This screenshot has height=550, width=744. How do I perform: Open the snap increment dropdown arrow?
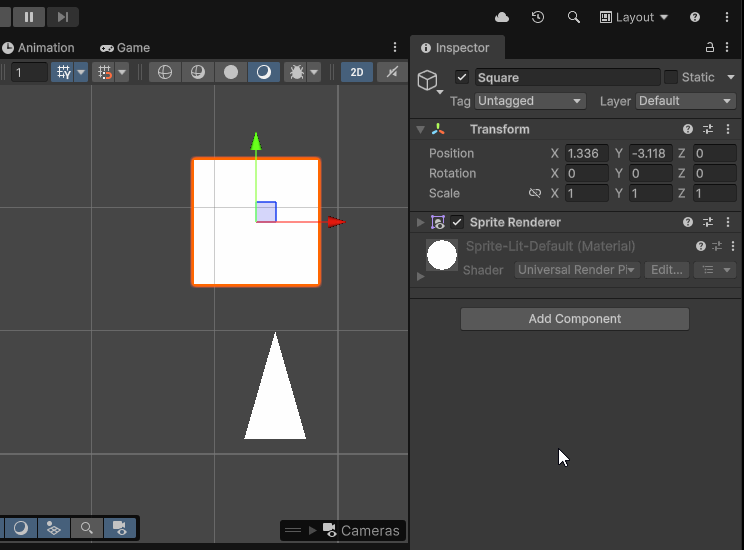[x=122, y=73]
